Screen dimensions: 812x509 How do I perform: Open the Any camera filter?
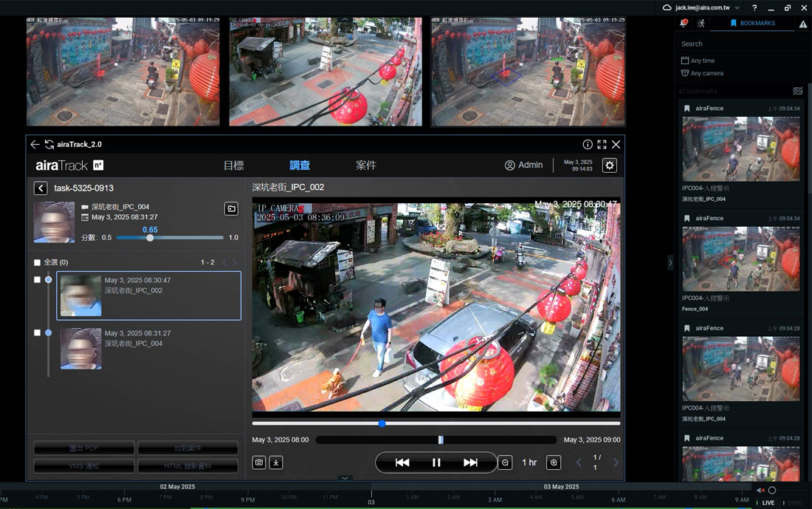click(x=706, y=73)
